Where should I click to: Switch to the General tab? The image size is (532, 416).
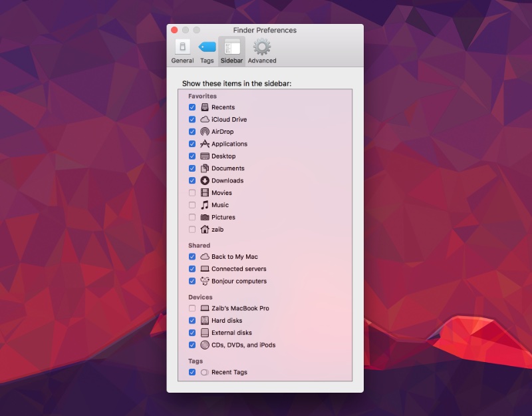point(182,50)
